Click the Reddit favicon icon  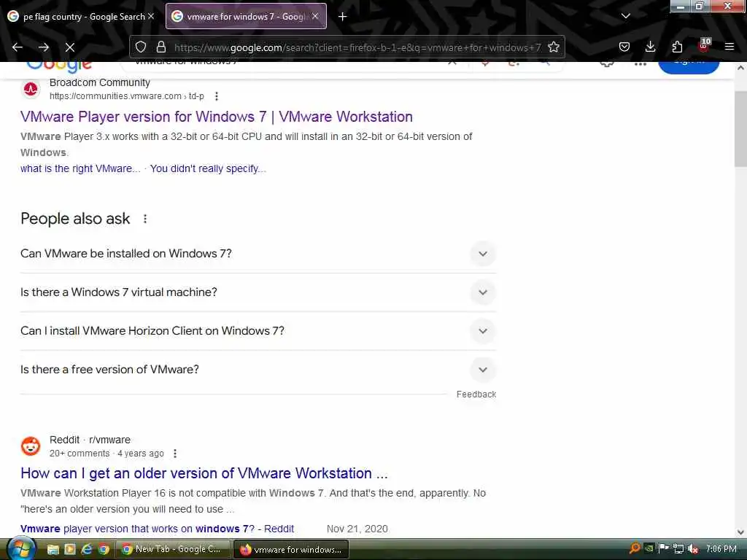31,446
